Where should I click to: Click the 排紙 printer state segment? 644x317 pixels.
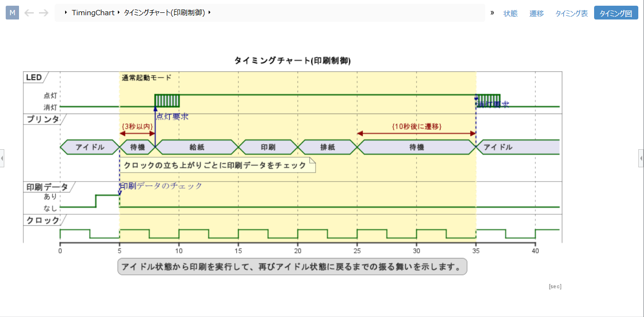(327, 147)
